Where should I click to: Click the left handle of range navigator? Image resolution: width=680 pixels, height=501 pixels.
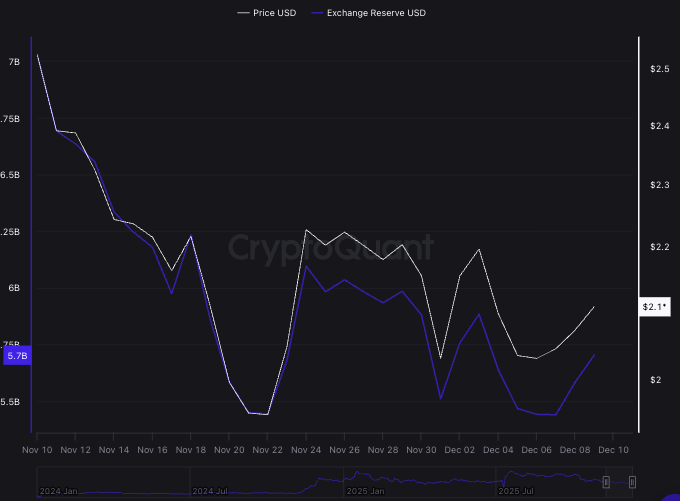click(606, 482)
